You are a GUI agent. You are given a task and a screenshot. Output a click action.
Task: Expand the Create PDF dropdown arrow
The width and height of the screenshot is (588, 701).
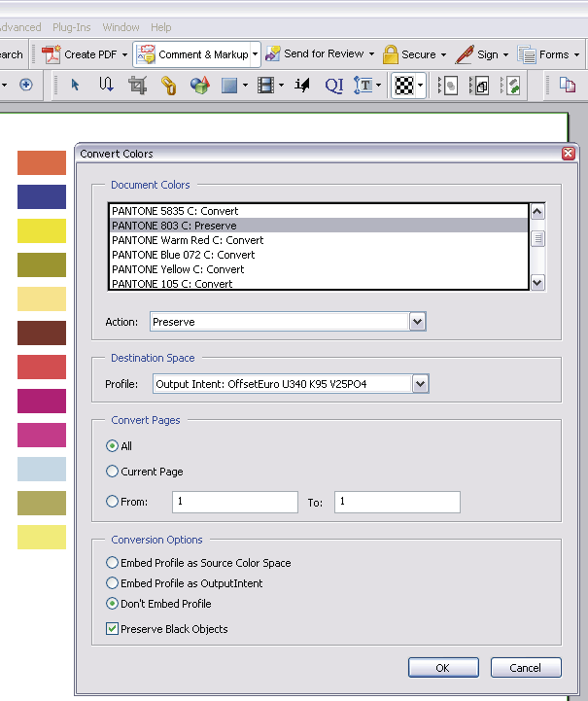(124, 55)
